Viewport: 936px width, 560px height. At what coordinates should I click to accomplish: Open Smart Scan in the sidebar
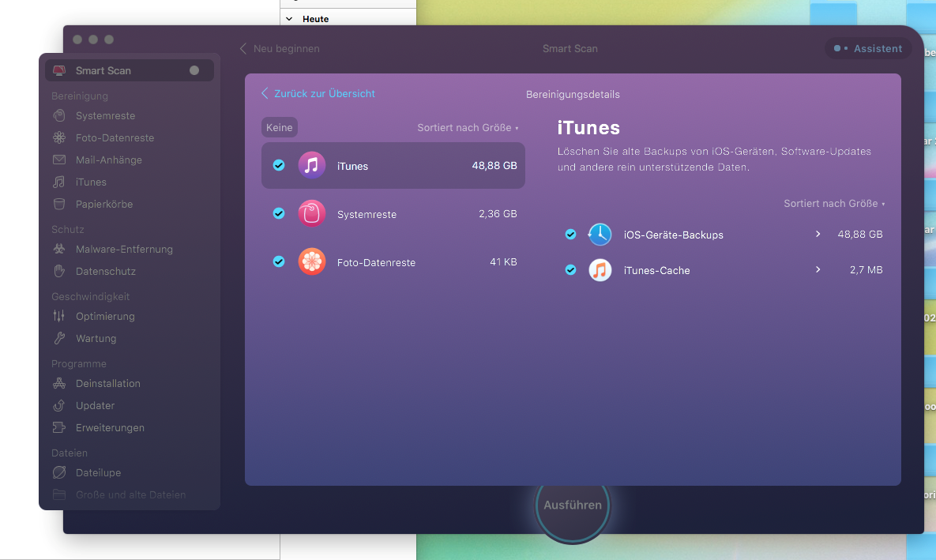tap(129, 70)
